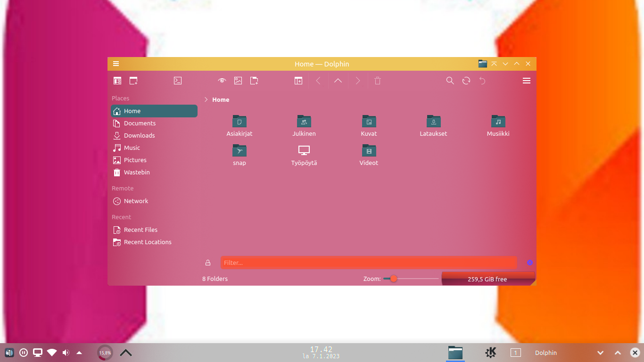
Task: Open Music in Places sidebar
Action: coord(154,148)
